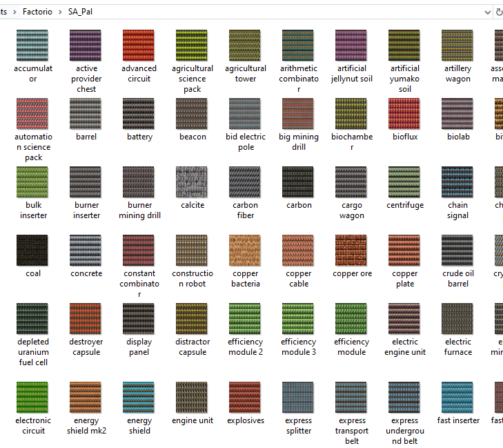Select the chain signal file

click(457, 182)
